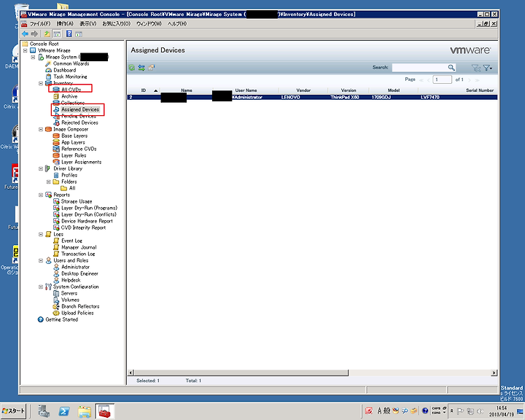Click the Reference CVDs icon

[x=56, y=149]
